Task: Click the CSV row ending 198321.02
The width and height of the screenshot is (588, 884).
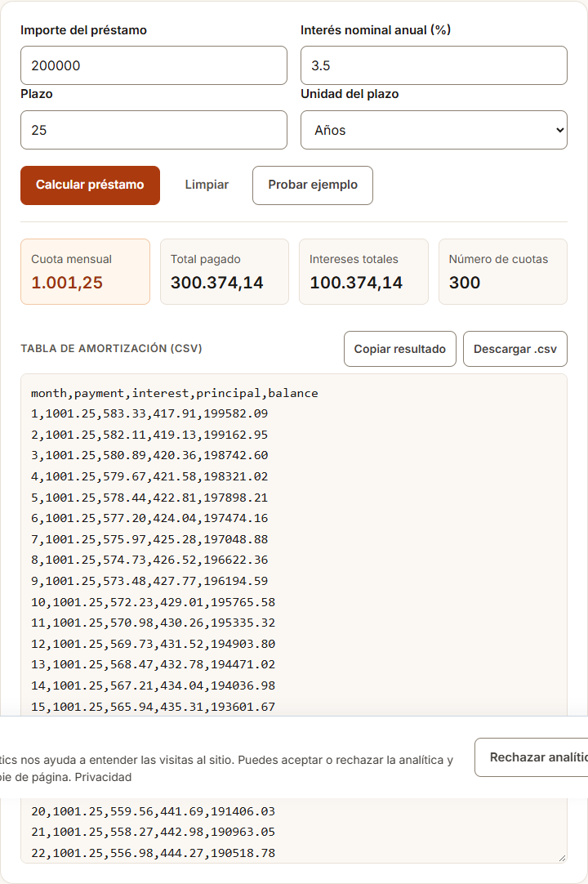Action: click(x=149, y=476)
